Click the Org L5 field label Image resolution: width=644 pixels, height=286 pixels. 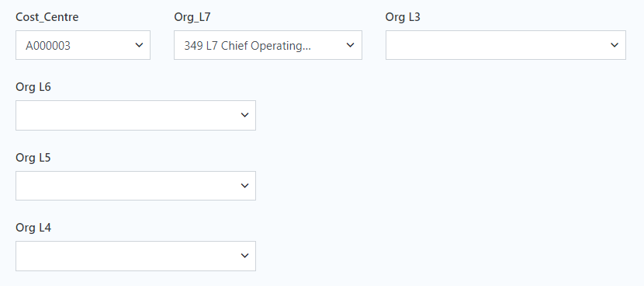[x=33, y=158]
